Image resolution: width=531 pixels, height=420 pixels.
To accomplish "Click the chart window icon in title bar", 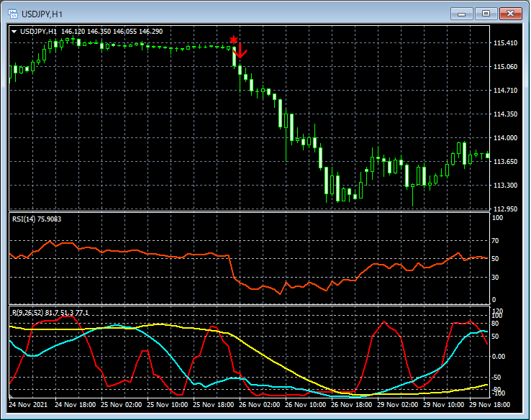I will [x=12, y=13].
